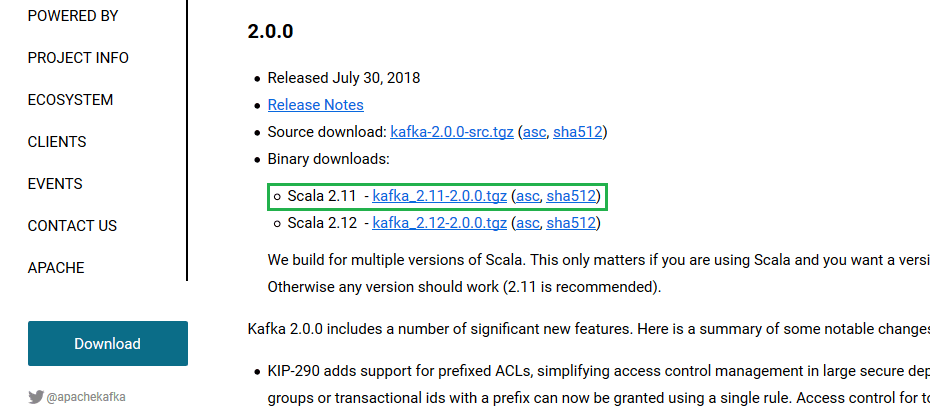The image size is (930, 412).
Task: Open the POWERED BY menu item
Action: [73, 16]
